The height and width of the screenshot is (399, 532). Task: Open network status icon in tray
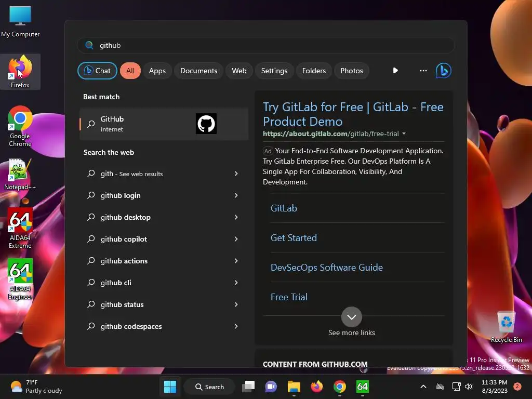click(456, 387)
